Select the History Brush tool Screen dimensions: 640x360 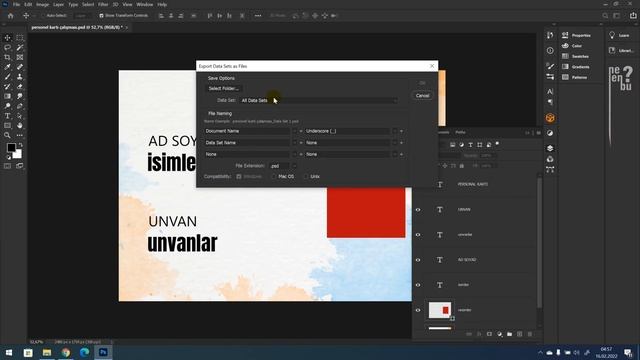(7, 87)
